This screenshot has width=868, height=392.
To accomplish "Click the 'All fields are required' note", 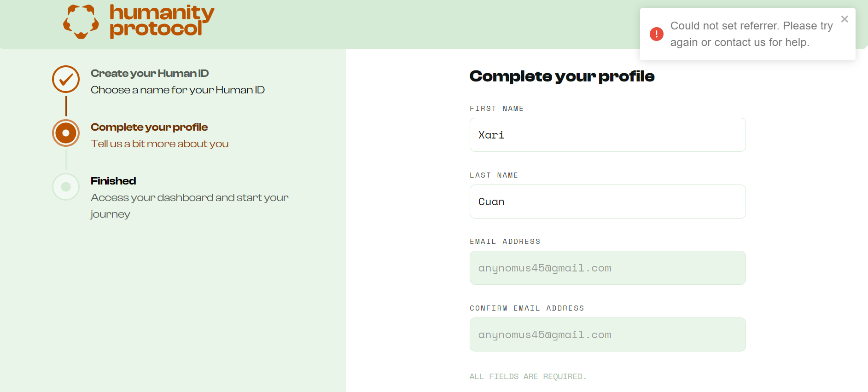I will tap(528, 376).
